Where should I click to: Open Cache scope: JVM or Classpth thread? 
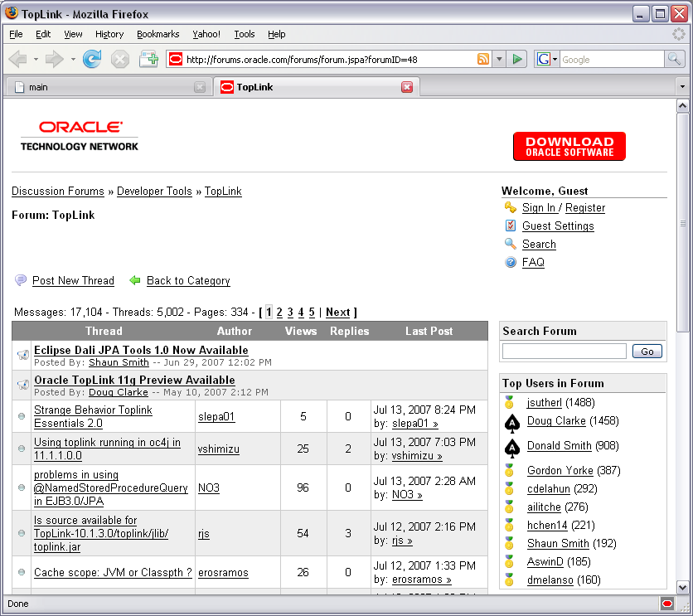(x=113, y=572)
